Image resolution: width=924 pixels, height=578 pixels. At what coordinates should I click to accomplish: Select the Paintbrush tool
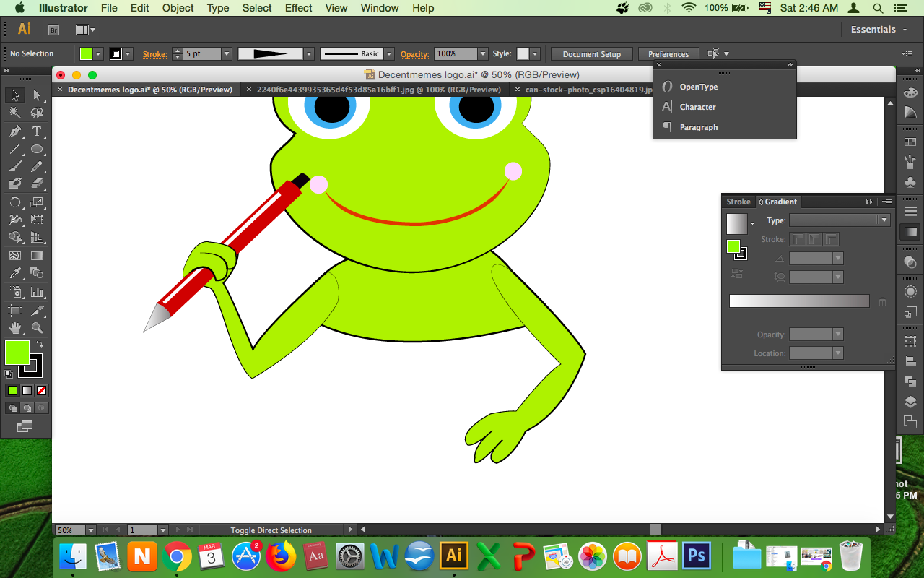(x=14, y=166)
